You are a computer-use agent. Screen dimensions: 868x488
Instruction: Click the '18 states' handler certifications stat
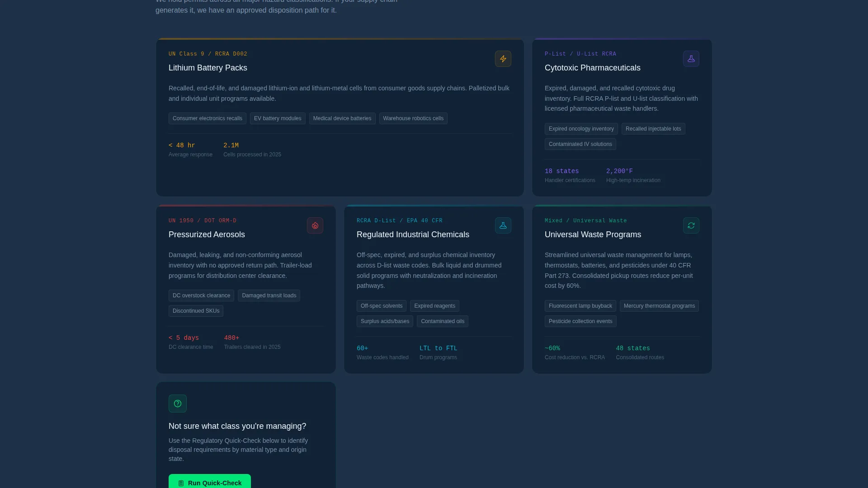(562, 171)
